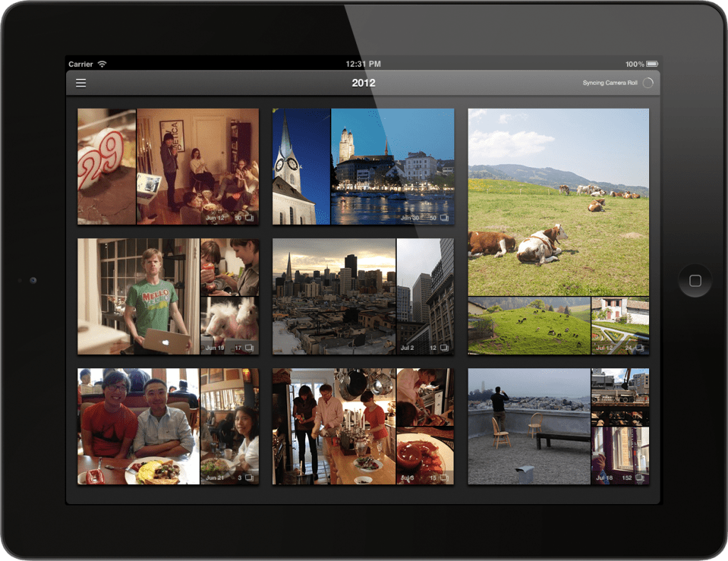The image size is (728, 561).
Task: Open the city skyline sunset photo
Action: pos(333,296)
